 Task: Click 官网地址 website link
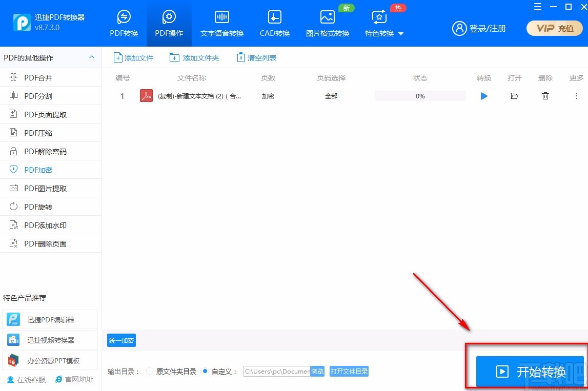(x=74, y=379)
